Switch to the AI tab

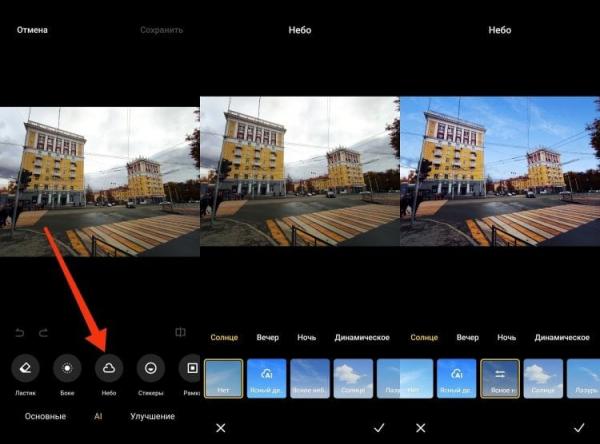click(98, 416)
